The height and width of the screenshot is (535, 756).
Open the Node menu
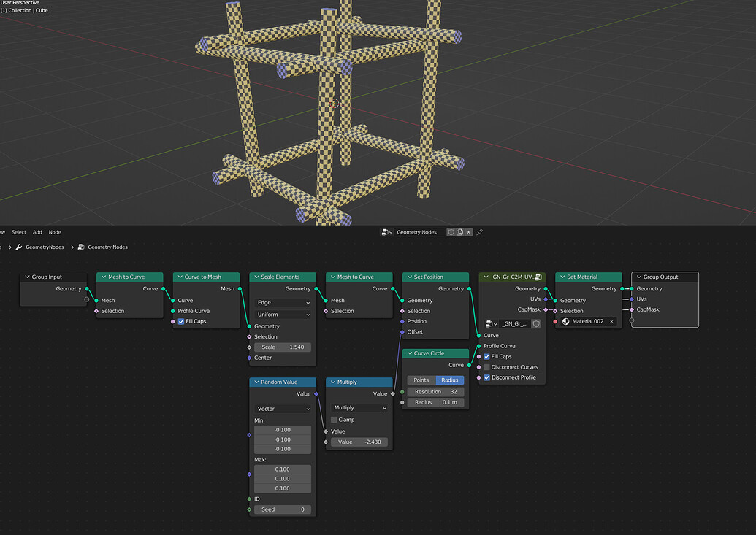[x=55, y=232]
